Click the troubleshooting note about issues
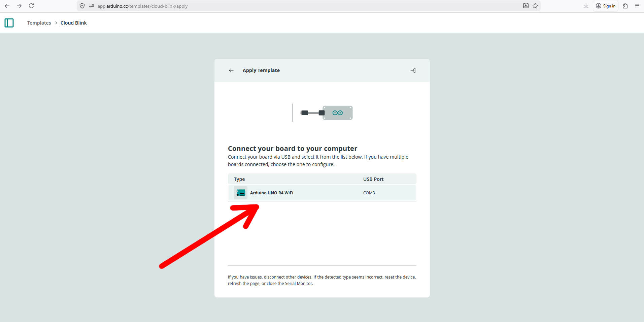Screen dimensions: 644x322 click(322, 280)
